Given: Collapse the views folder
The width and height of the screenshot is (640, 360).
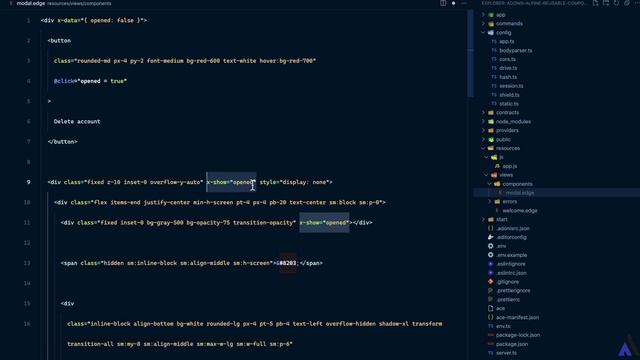Looking at the screenshot, I should point(506,175).
